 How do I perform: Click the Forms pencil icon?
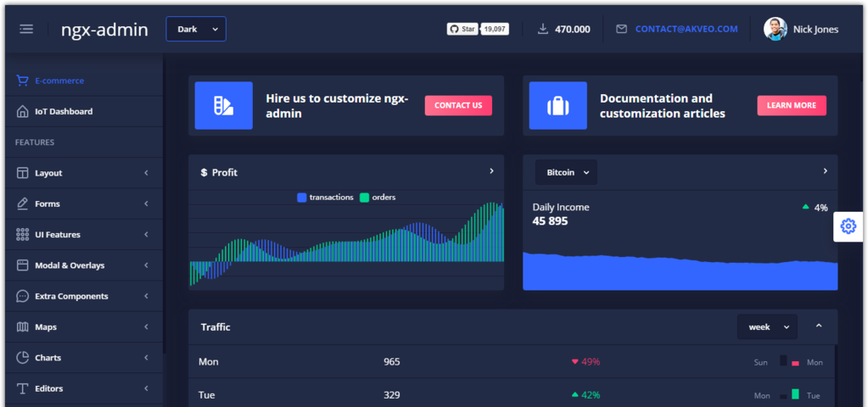click(22, 203)
